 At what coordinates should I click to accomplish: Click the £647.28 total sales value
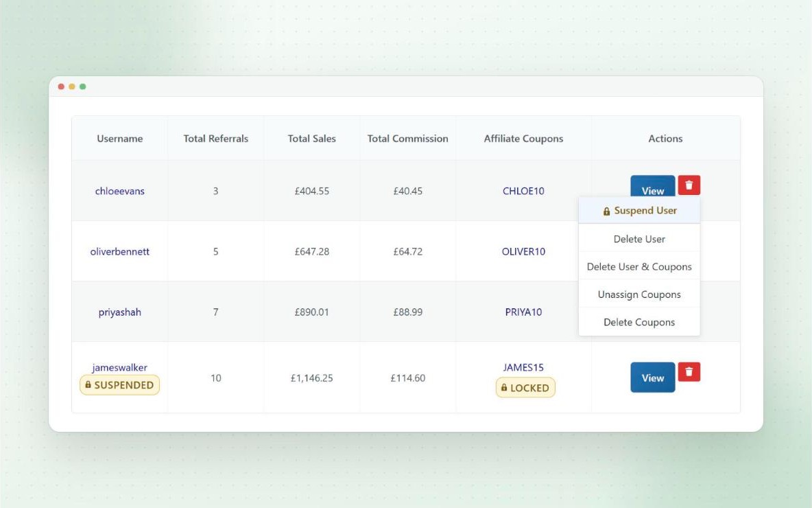312,251
